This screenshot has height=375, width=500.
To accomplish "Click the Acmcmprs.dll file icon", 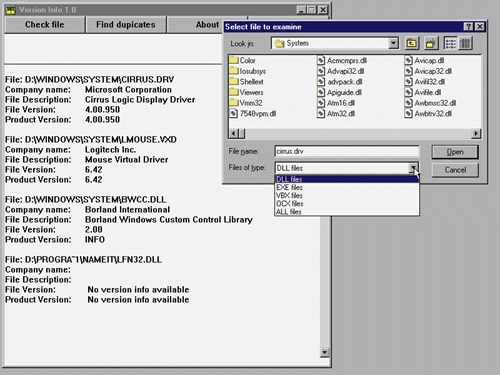I will (321, 60).
